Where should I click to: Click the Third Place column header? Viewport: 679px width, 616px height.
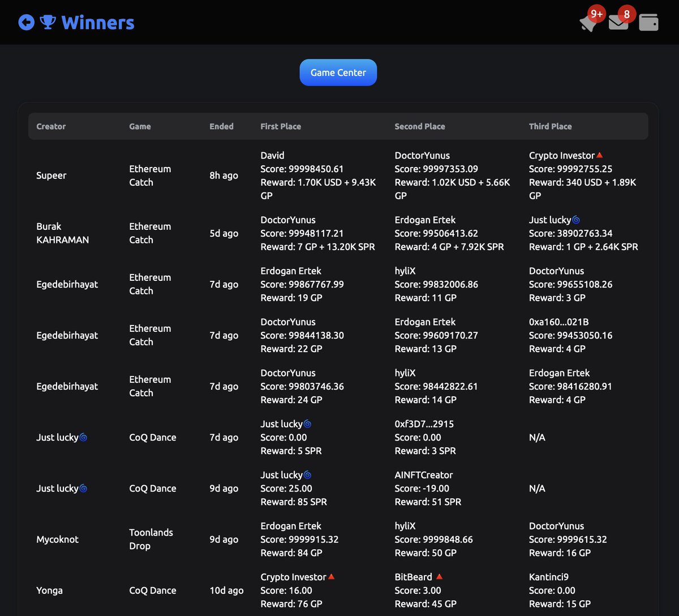pyautogui.click(x=551, y=126)
